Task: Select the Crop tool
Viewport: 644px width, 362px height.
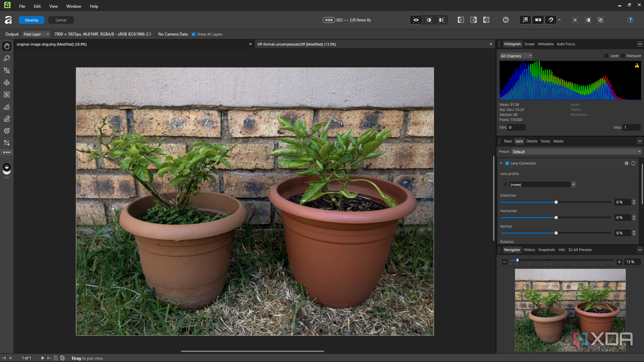Action: coord(7,143)
